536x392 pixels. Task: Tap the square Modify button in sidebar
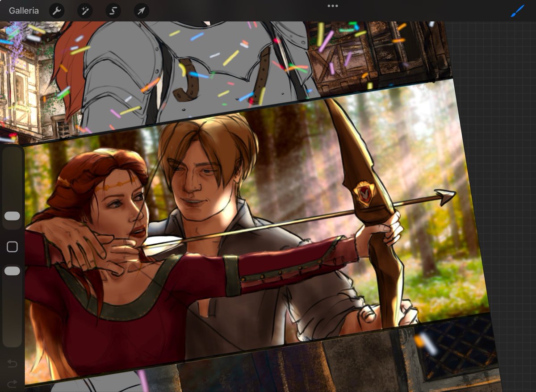[12, 247]
